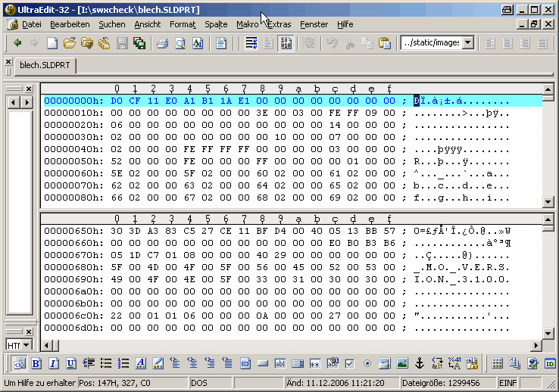The width and height of the screenshot is (559, 392).
Task: Click the HTML Bold B icon
Action: point(36,363)
